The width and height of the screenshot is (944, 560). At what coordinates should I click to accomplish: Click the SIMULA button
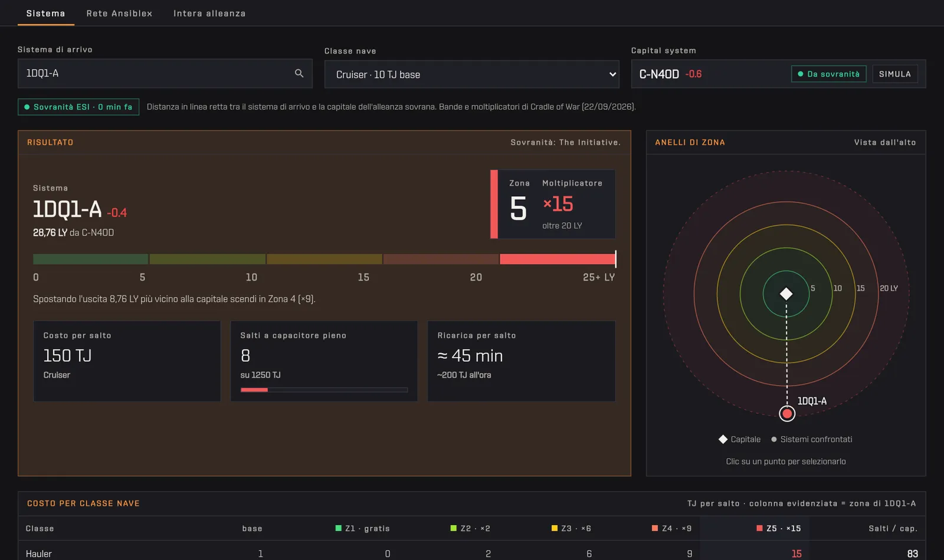point(894,74)
